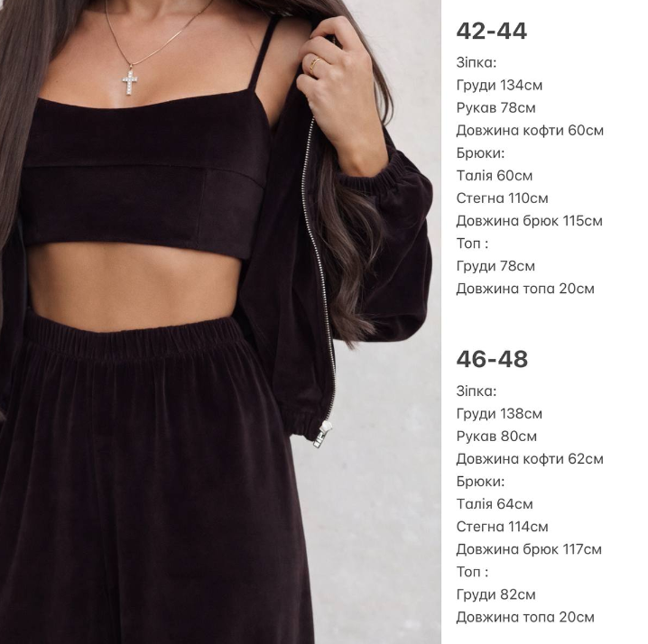The height and width of the screenshot is (644, 648).
Task: Click the line Довжина брюк 117см
Action: (x=529, y=550)
